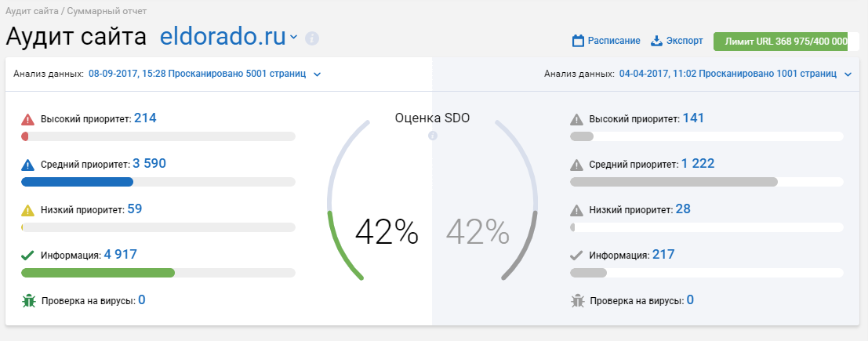Open the compared high-priority count 141

pos(694,118)
